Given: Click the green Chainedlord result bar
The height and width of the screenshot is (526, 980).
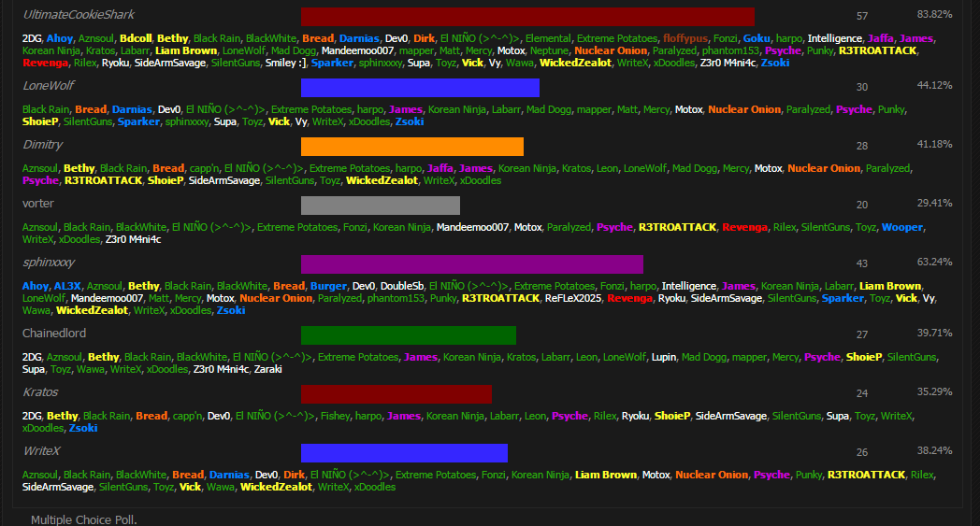Looking at the screenshot, I should 408,335.
